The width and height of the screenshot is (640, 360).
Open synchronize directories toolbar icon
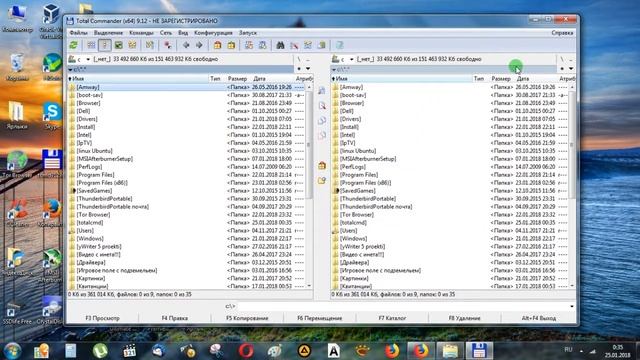pos(308,45)
